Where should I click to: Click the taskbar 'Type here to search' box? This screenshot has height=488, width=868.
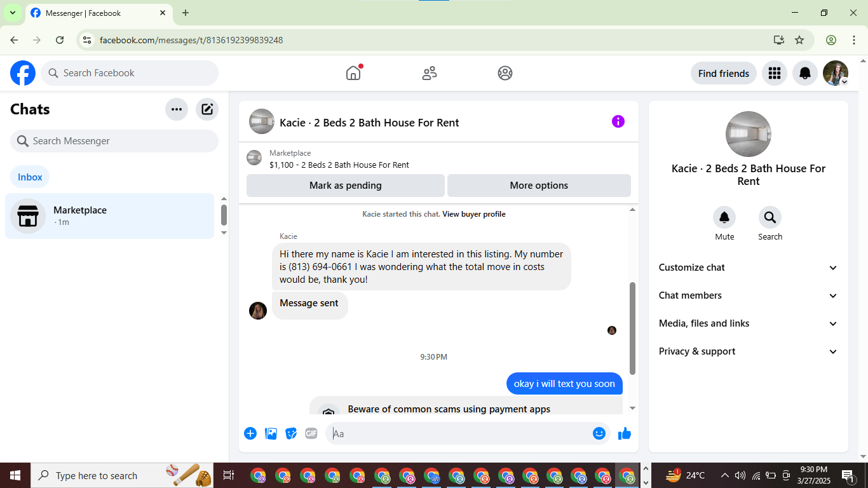123,475
